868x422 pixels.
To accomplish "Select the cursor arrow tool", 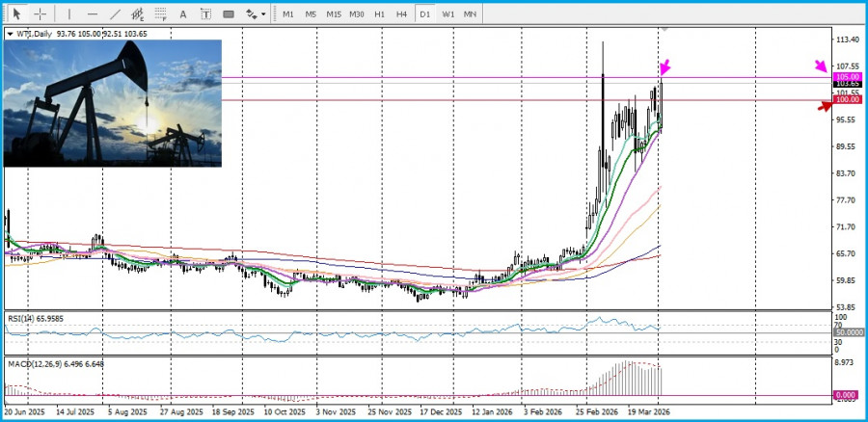I will coord(16,14).
